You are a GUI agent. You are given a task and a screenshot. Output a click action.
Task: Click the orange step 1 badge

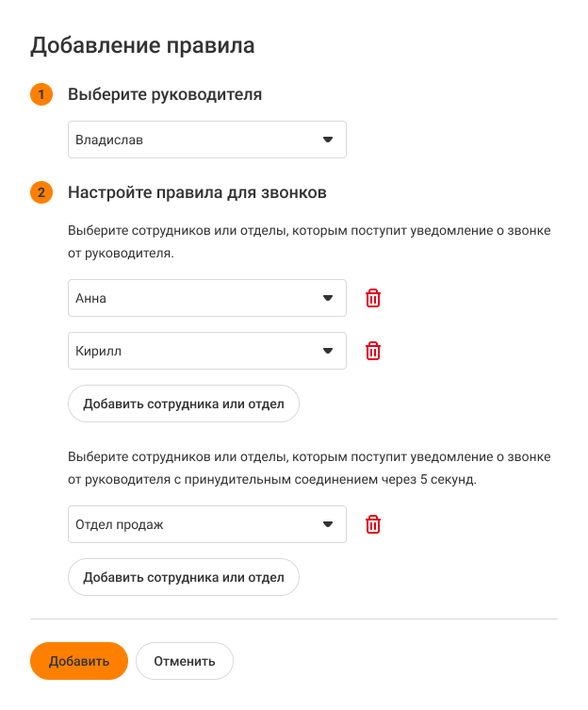pyautogui.click(x=41, y=94)
